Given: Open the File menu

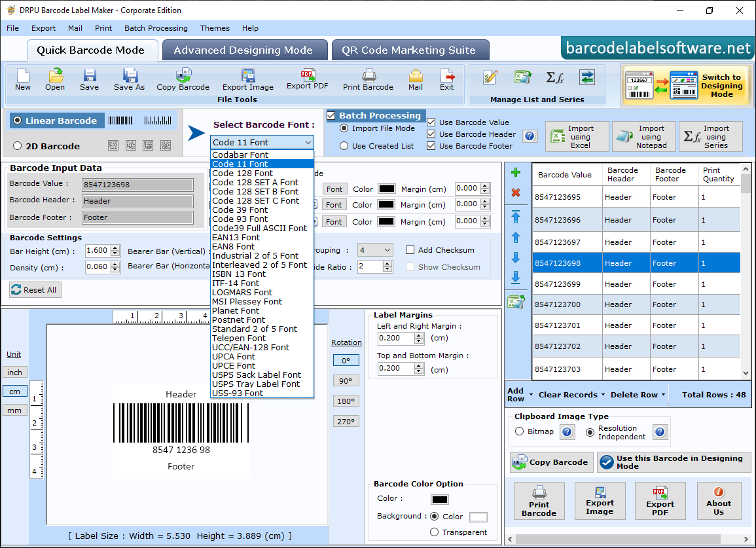Looking at the screenshot, I should pyautogui.click(x=13, y=28).
